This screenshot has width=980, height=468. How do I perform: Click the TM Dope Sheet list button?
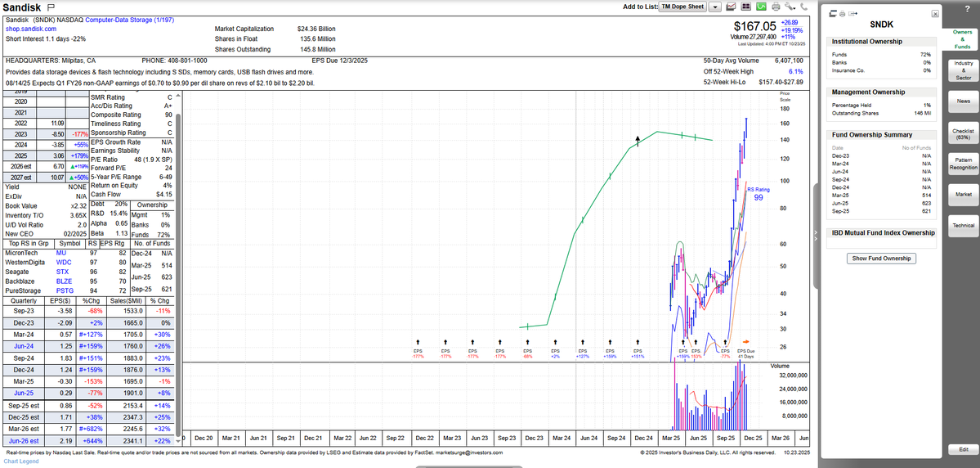tap(683, 7)
